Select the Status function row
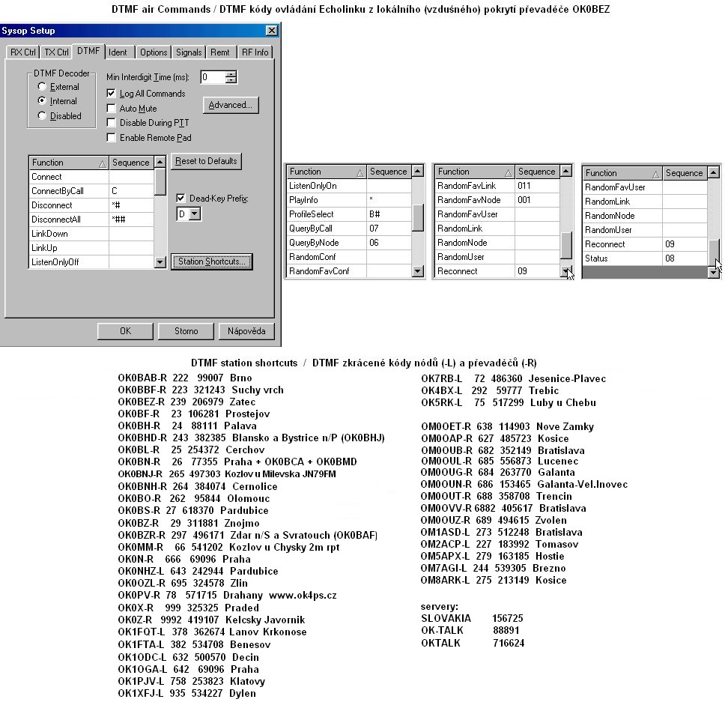728x705 pixels. [645, 258]
